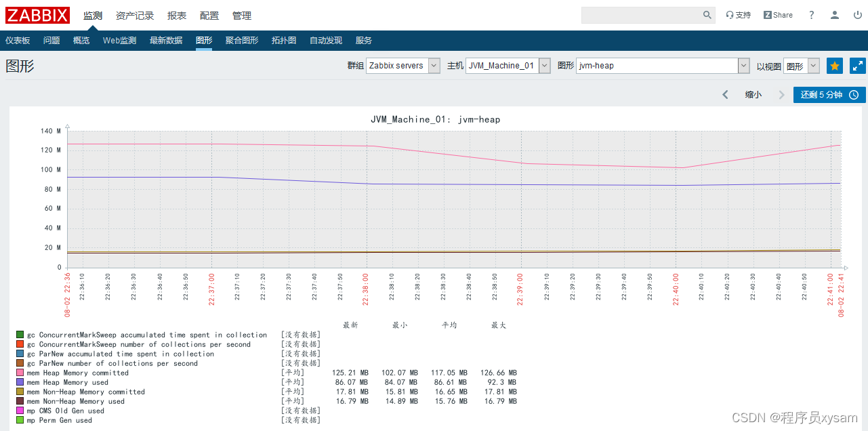Click the legend text 'mem Heap Memory used'
This screenshot has height=431, width=868.
coord(68,382)
